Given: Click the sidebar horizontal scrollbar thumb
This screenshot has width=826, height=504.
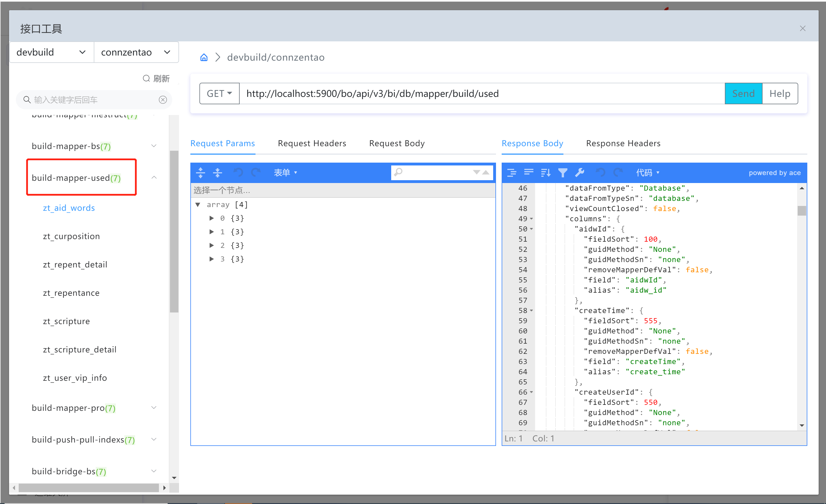Looking at the screenshot, I should (88, 488).
